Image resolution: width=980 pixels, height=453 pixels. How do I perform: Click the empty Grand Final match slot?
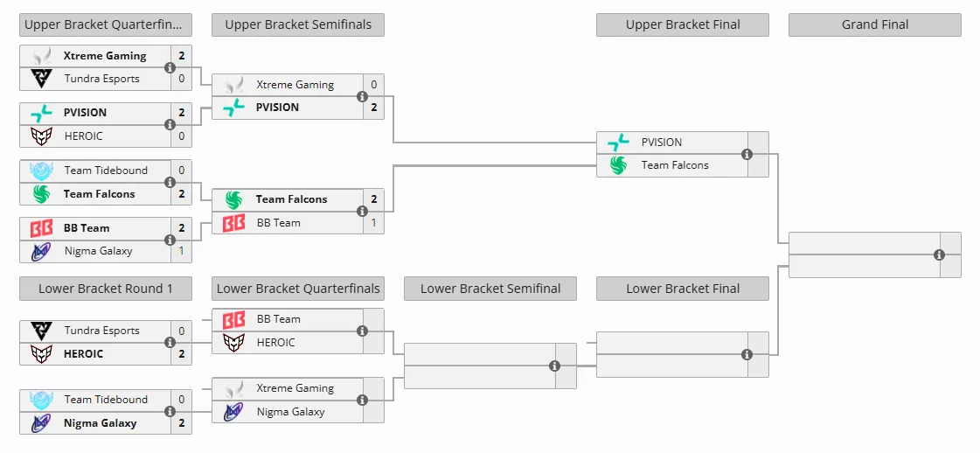[875, 255]
